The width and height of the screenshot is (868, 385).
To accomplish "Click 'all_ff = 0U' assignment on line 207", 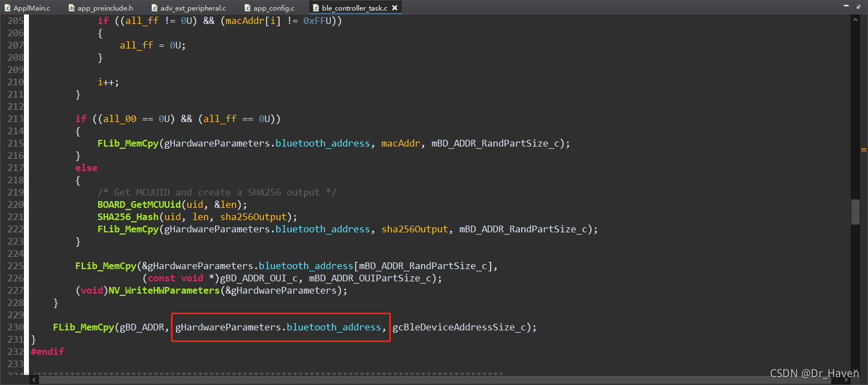I will point(153,45).
